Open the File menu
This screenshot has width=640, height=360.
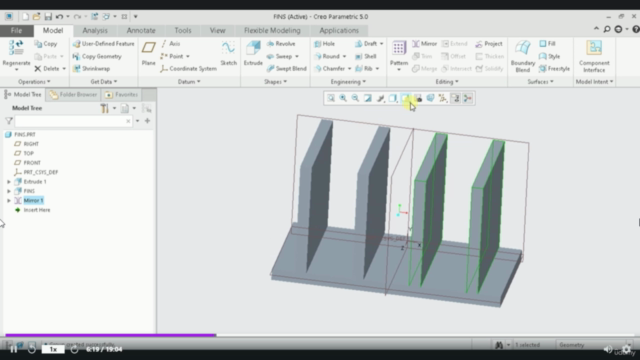tap(16, 31)
